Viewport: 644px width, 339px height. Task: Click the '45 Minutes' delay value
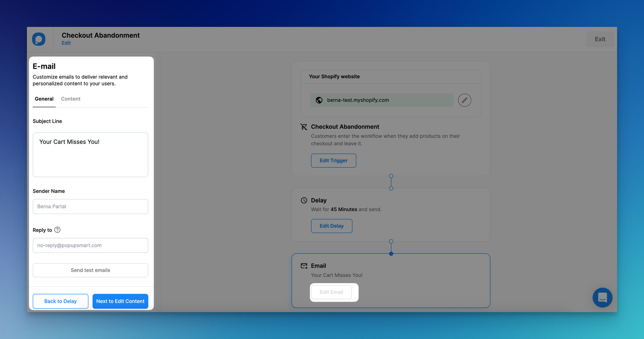[x=344, y=209]
